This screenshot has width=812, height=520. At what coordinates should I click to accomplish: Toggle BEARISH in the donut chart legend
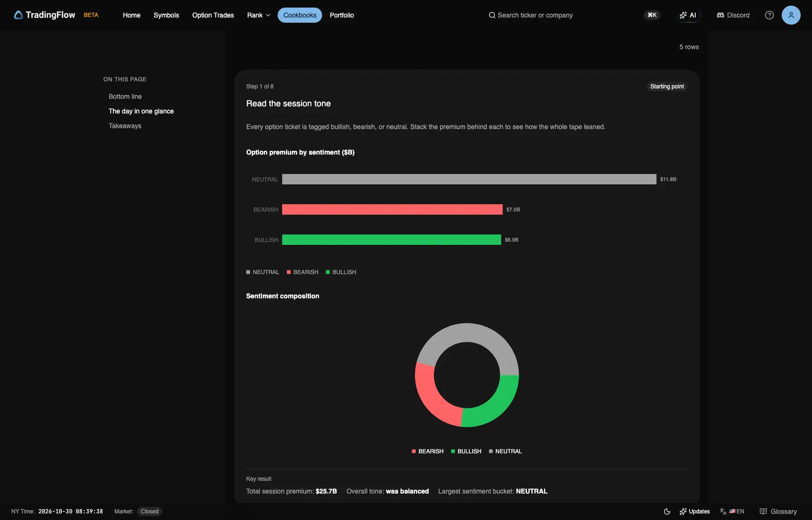point(428,451)
